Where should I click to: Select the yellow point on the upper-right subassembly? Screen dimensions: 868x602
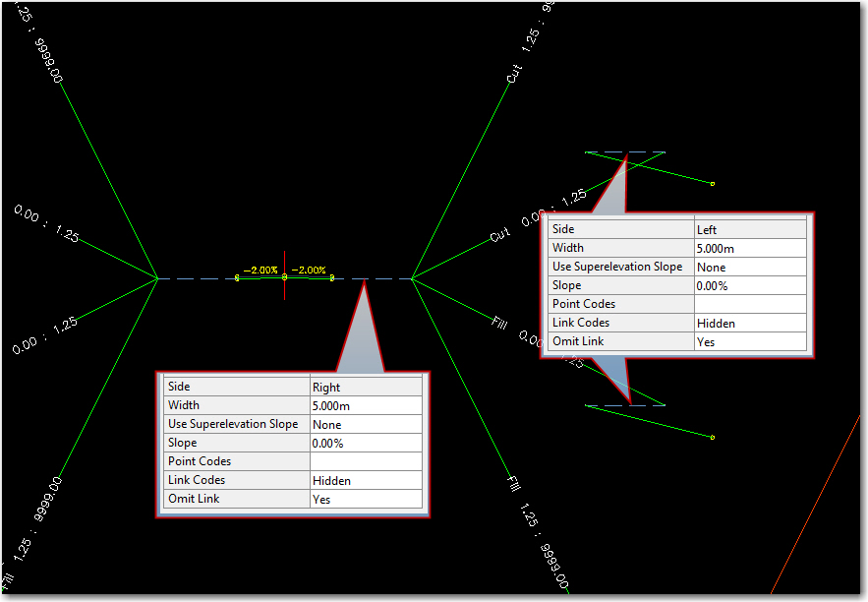coord(711,182)
